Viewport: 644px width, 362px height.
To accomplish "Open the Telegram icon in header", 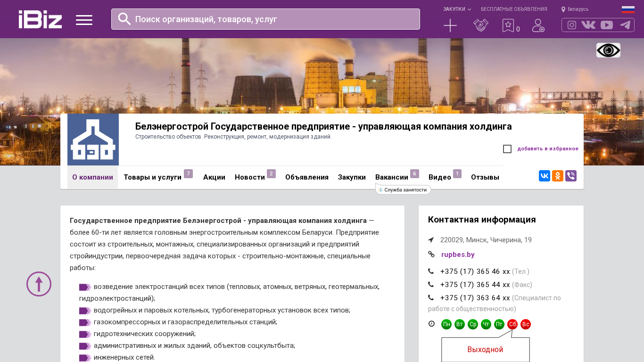I will coord(625,25).
